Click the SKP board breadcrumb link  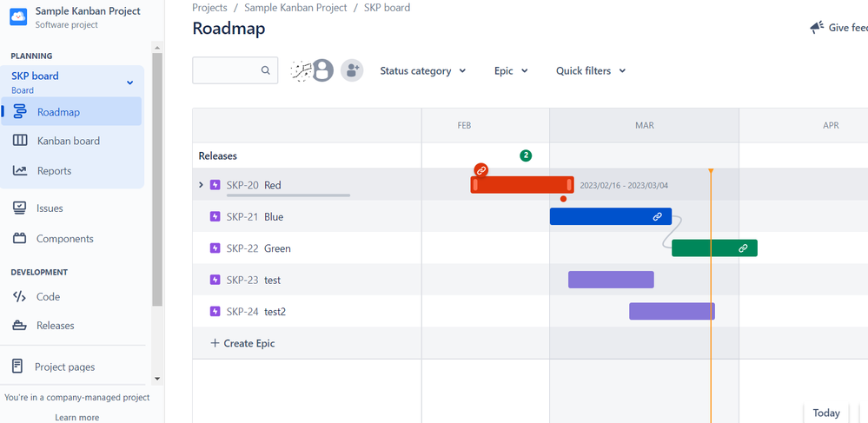pyautogui.click(x=387, y=8)
